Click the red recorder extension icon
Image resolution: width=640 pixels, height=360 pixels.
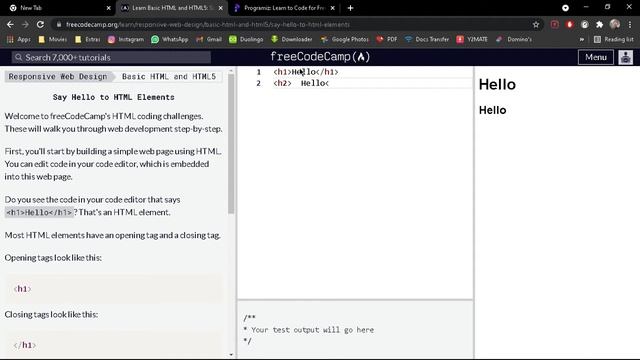(555, 24)
